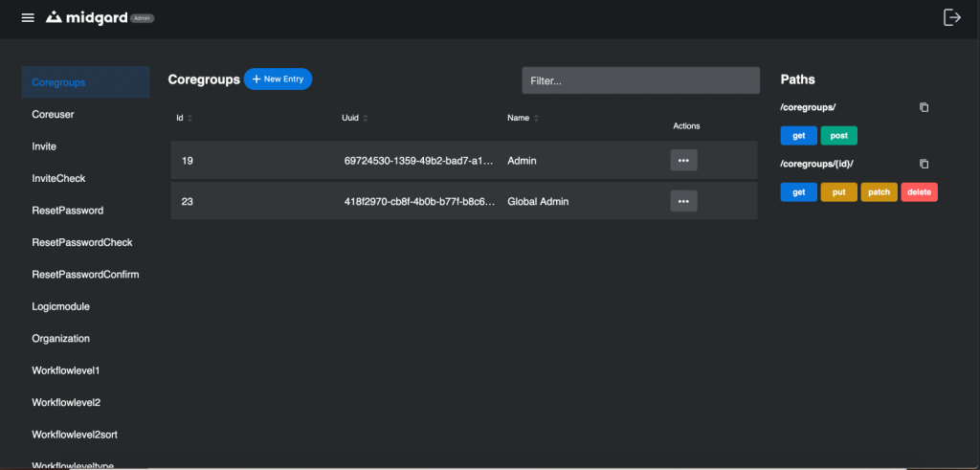This screenshot has height=470, width=980.
Task: Click the name cell Admin
Action: [x=522, y=161]
